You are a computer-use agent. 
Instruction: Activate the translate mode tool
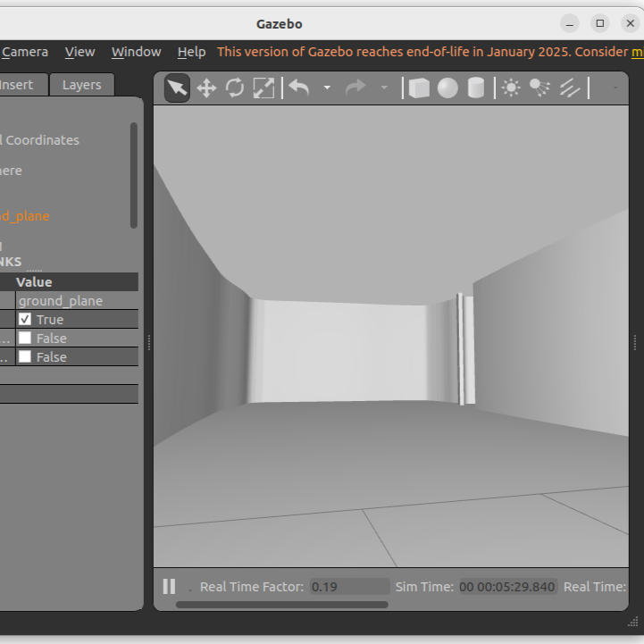[x=206, y=88]
